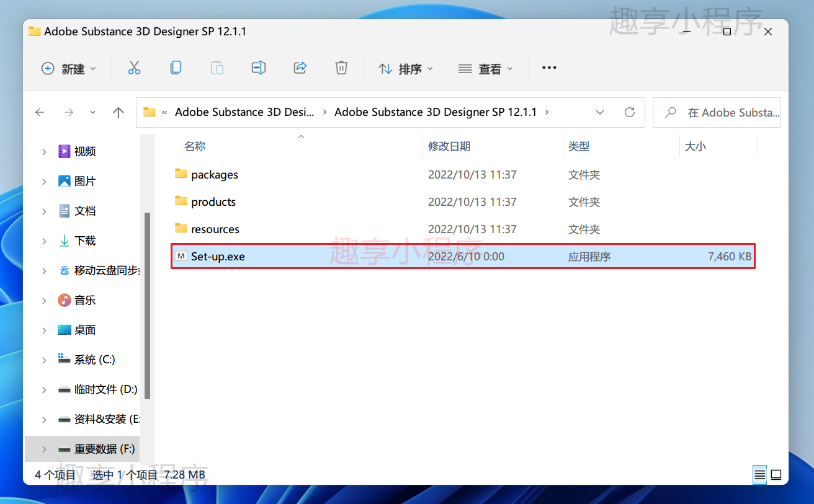Sort by 类型 column header
This screenshot has width=814, height=504.
(x=579, y=146)
